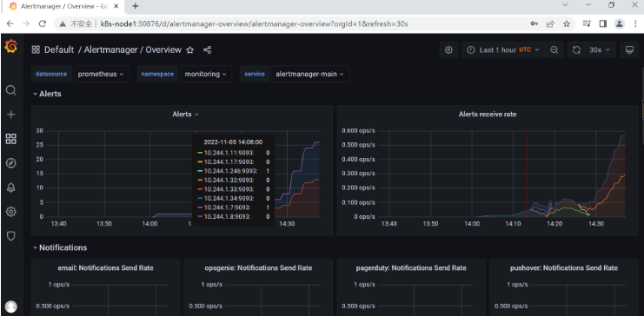This screenshot has height=316, width=644.
Task: Open the Alerts panel title menu
Action: (185, 115)
